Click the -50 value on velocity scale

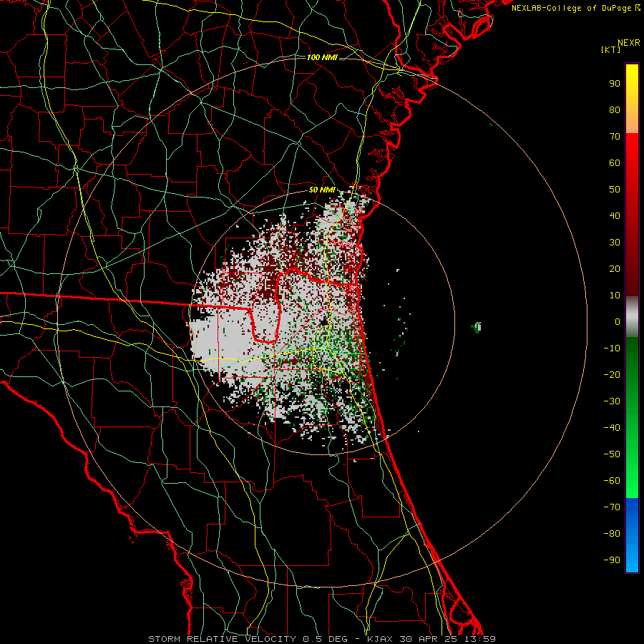pos(612,454)
